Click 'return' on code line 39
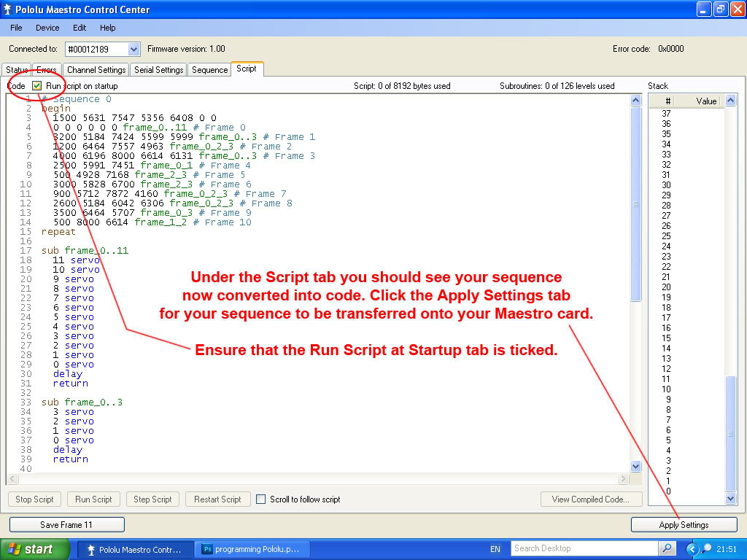The width and height of the screenshot is (747, 560). (71, 459)
